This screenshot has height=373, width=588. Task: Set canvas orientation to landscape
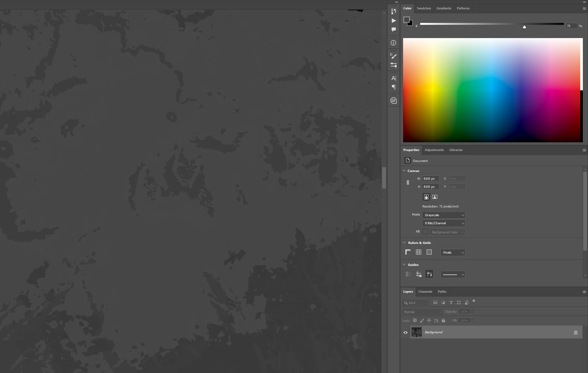[435, 197]
